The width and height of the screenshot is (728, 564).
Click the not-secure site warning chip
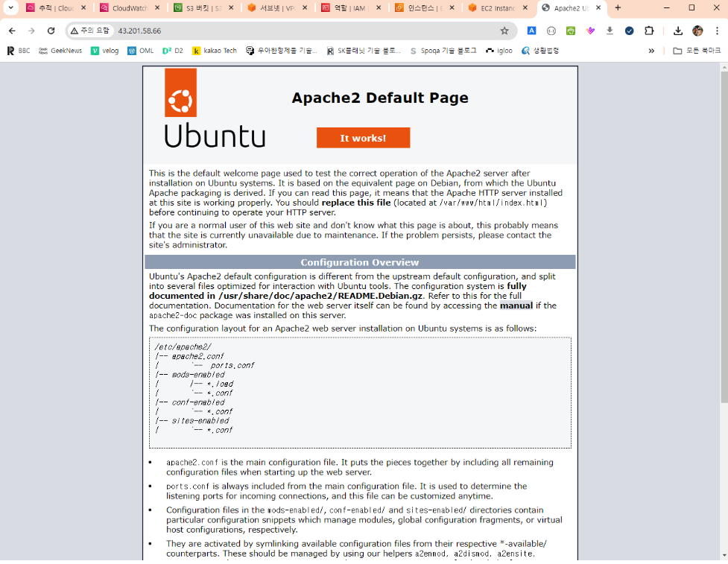coord(90,31)
